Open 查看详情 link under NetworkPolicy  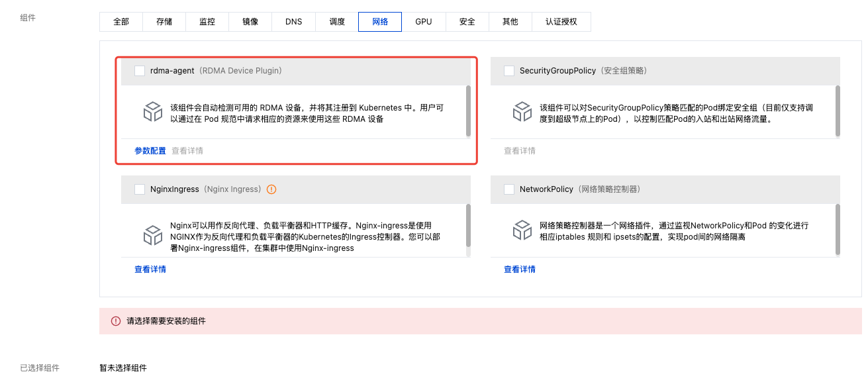[x=520, y=269]
